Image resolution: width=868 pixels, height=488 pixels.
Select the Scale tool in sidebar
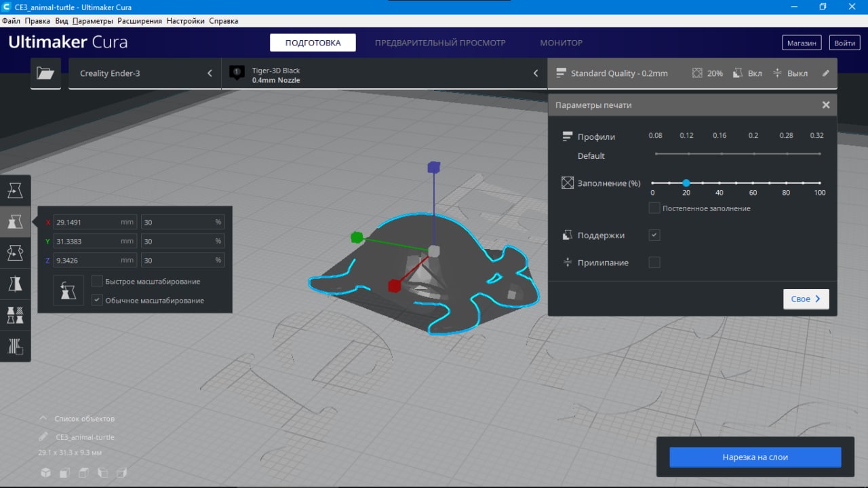coord(15,221)
